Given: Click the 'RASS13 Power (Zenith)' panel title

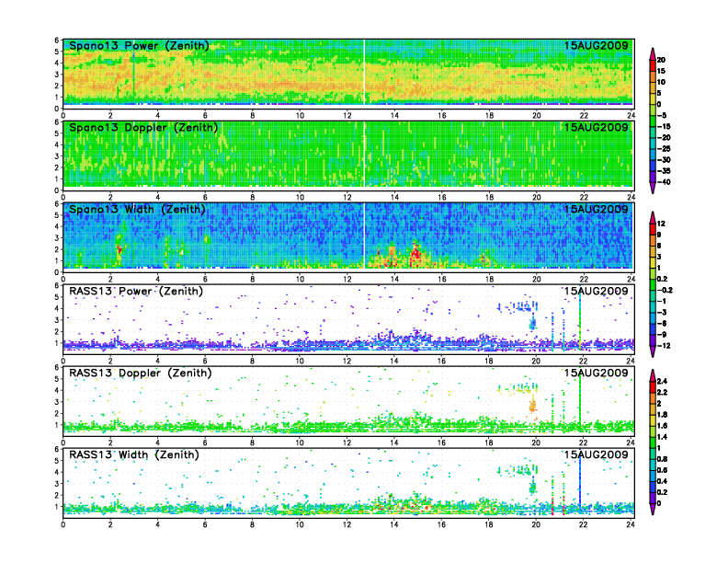Looking at the screenshot, I should (135, 292).
